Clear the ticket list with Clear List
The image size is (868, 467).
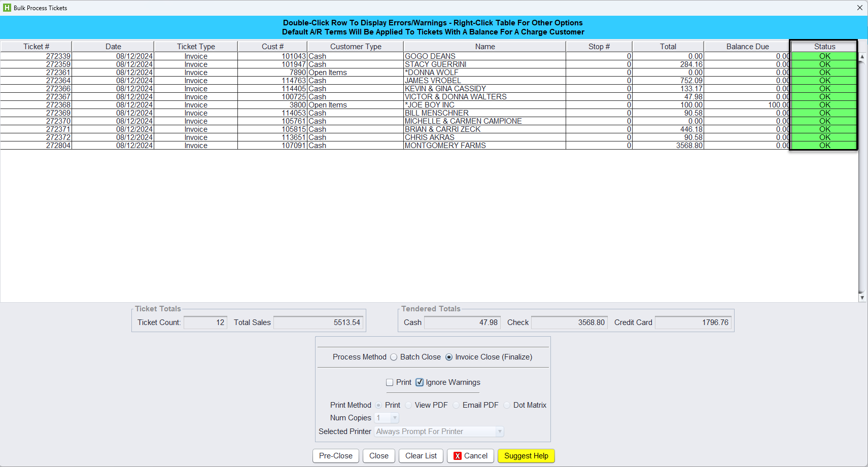[421, 456]
